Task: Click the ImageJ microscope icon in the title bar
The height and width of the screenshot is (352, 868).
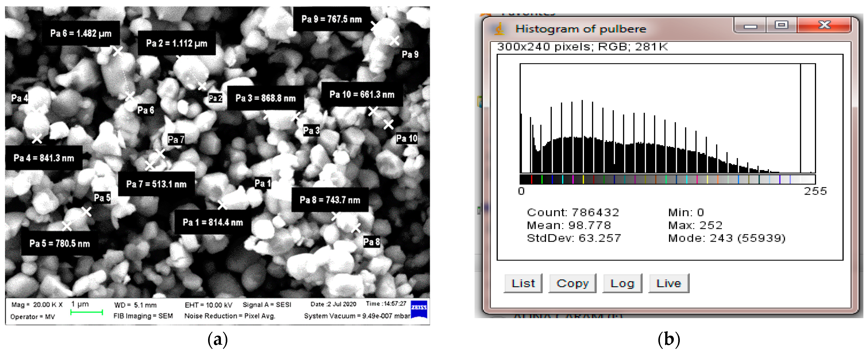Action: (x=499, y=29)
